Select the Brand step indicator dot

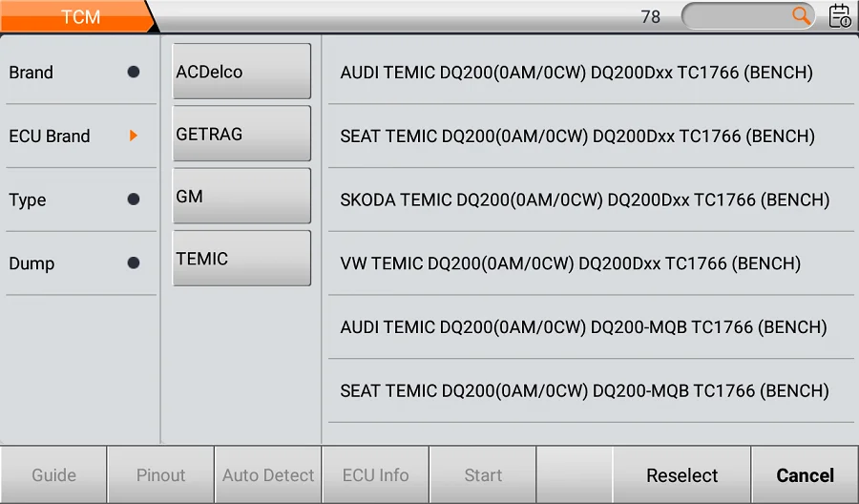[134, 72]
